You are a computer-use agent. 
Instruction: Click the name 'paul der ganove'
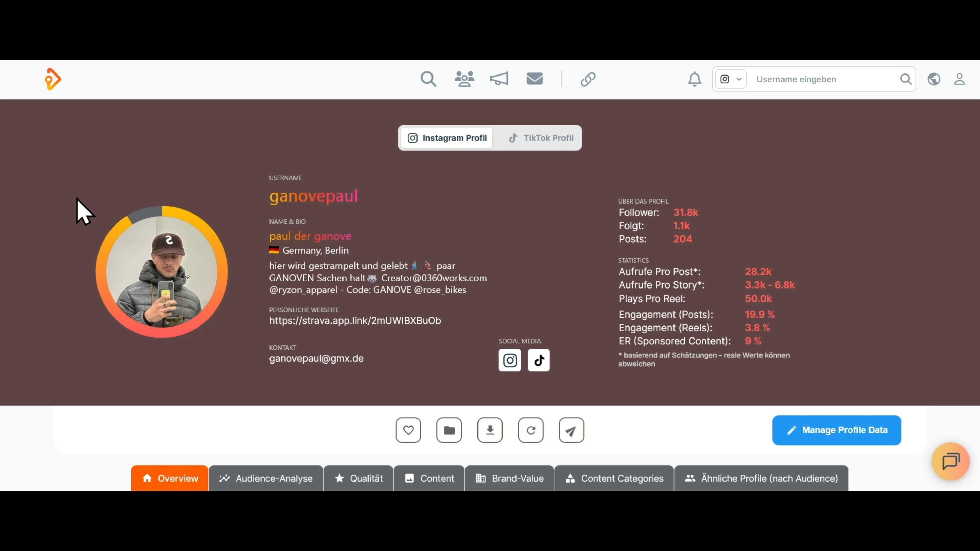[x=310, y=236]
